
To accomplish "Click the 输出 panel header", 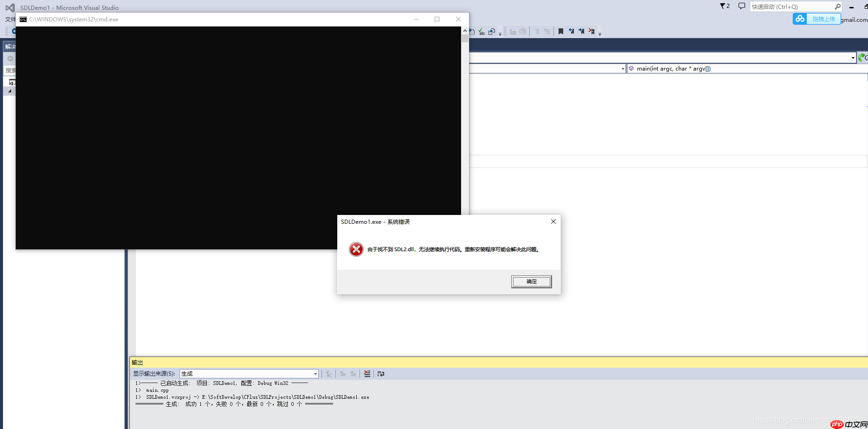I will point(137,362).
